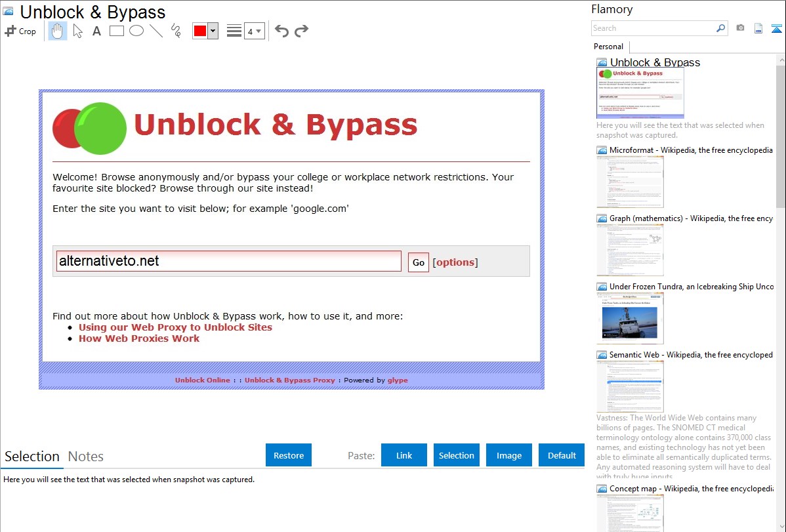The height and width of the screenshot is (532, 786).
Task: Click the Paste Selection button
Action: tap(457, 455)
